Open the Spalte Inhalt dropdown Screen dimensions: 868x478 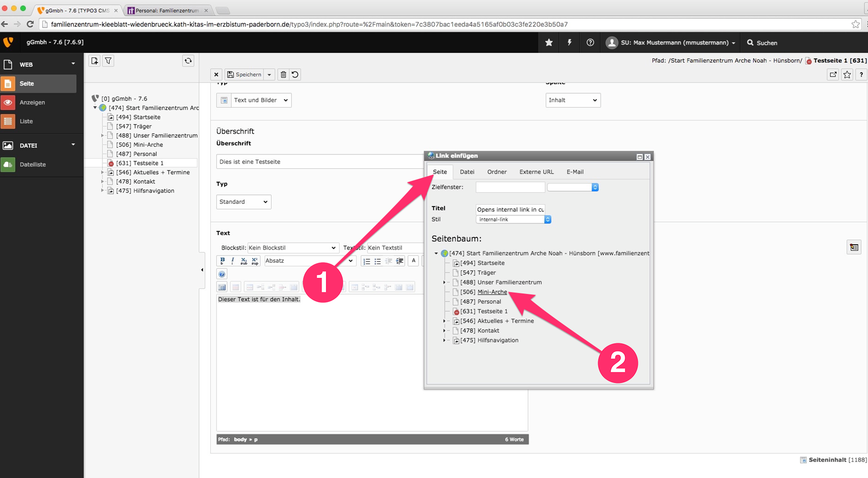(x=572, y=100)
